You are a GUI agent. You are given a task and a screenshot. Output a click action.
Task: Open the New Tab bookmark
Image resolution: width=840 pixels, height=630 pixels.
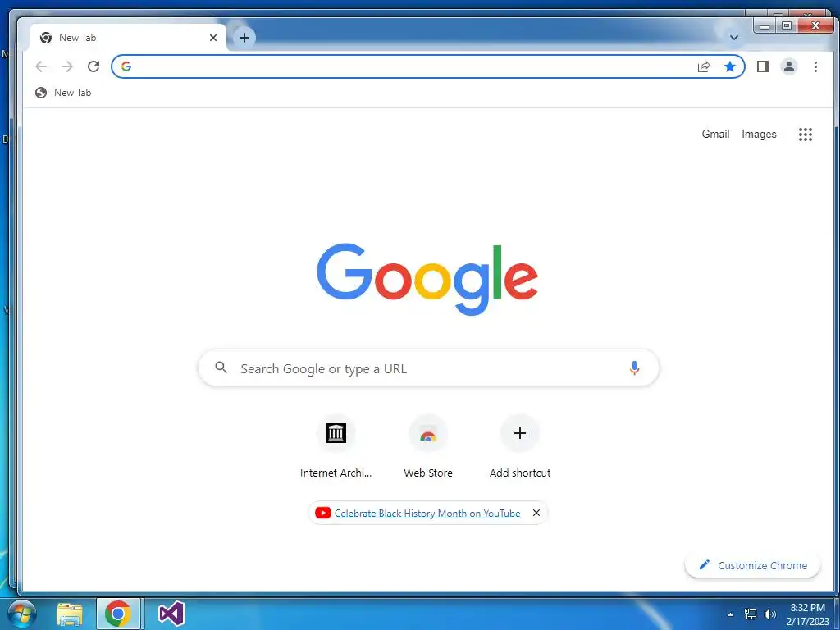point(63,93)
